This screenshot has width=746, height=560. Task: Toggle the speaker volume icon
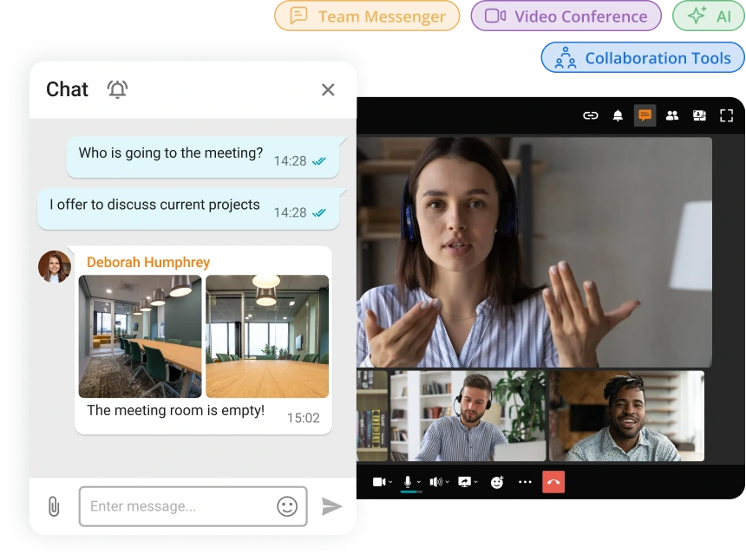pos(435,482)
